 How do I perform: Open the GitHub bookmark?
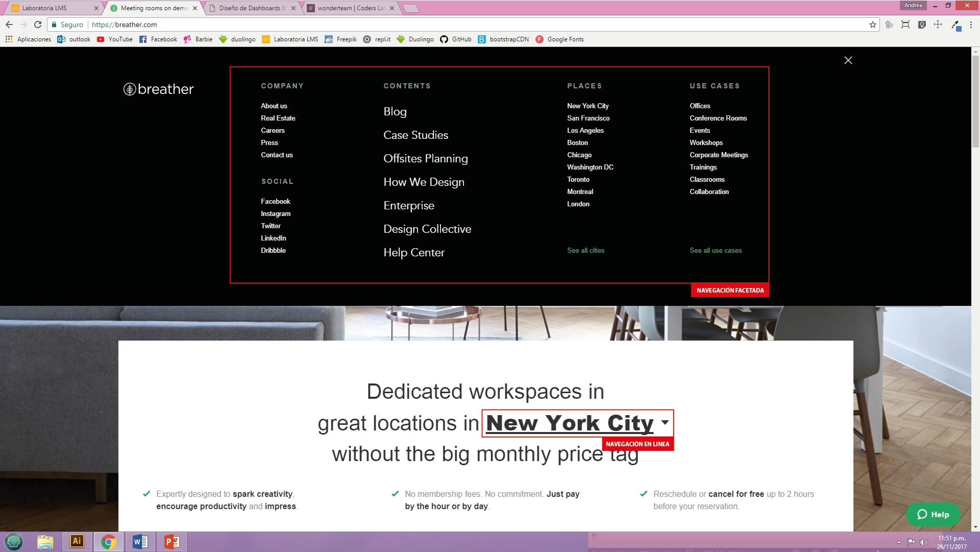click(x=456, y=39)
